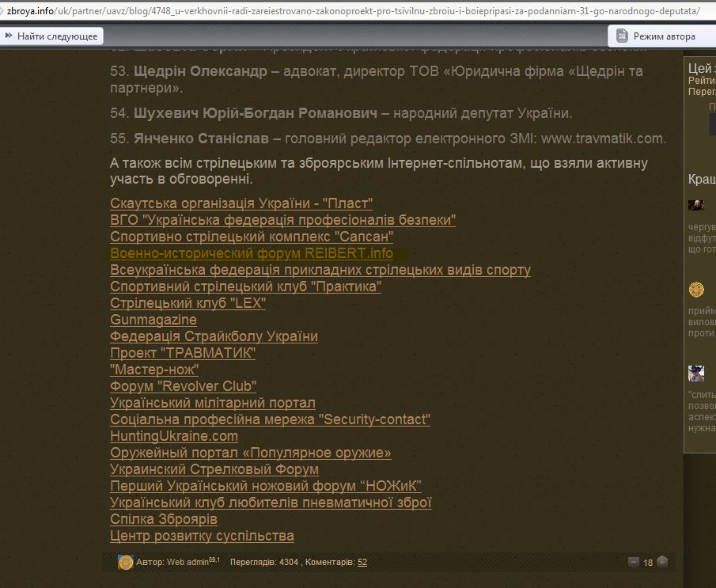The image size is (716, 588).
Task: Click the document icon beside 'Режим автора'
Action: (622, 36)
